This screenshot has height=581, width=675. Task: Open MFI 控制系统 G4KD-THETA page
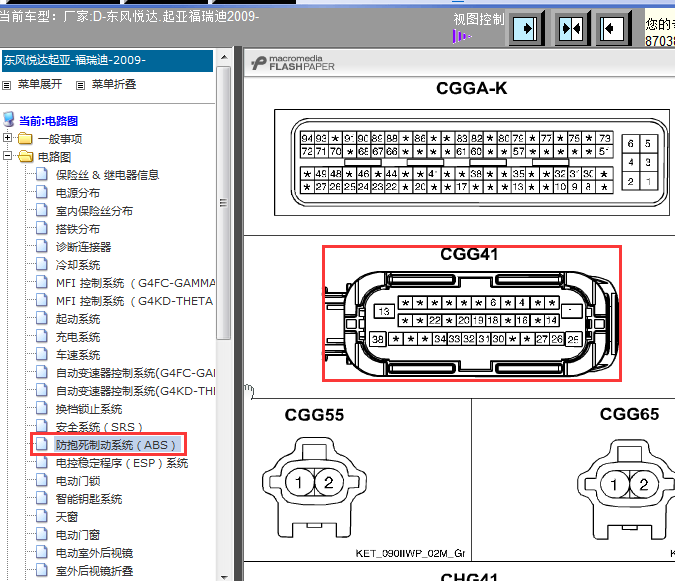coord(135,301)
